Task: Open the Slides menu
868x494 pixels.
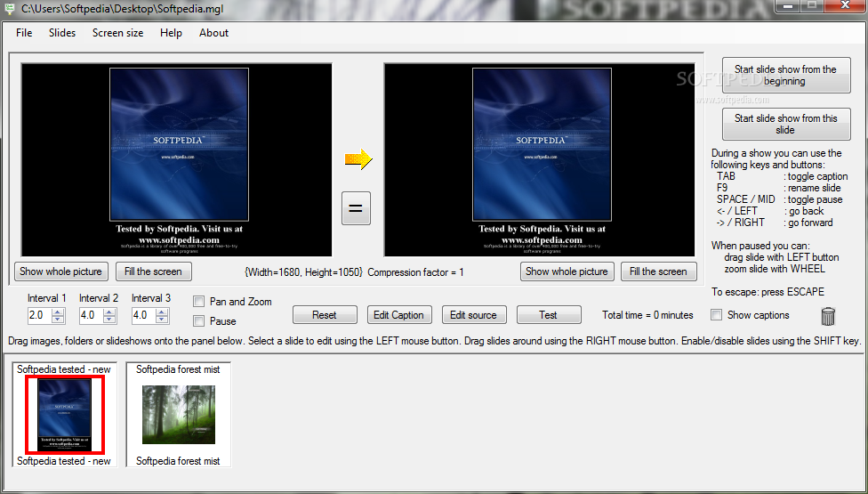Action: tap(62, 33)
